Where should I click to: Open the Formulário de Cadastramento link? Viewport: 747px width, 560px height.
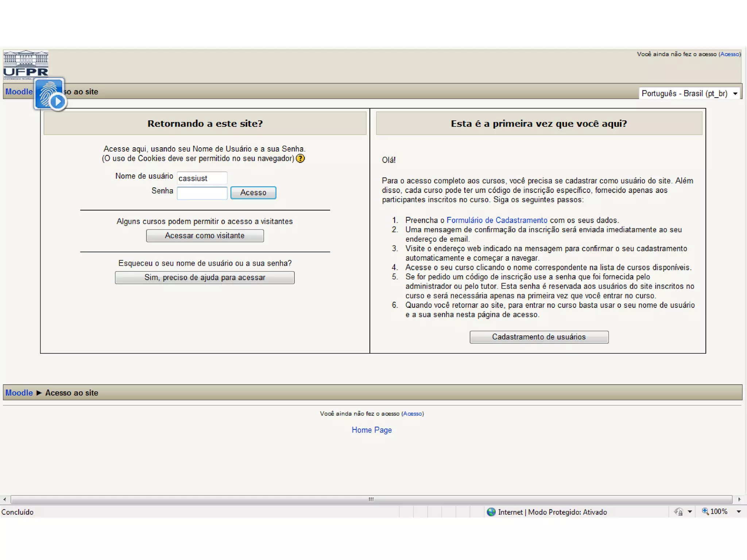(497, 220)
